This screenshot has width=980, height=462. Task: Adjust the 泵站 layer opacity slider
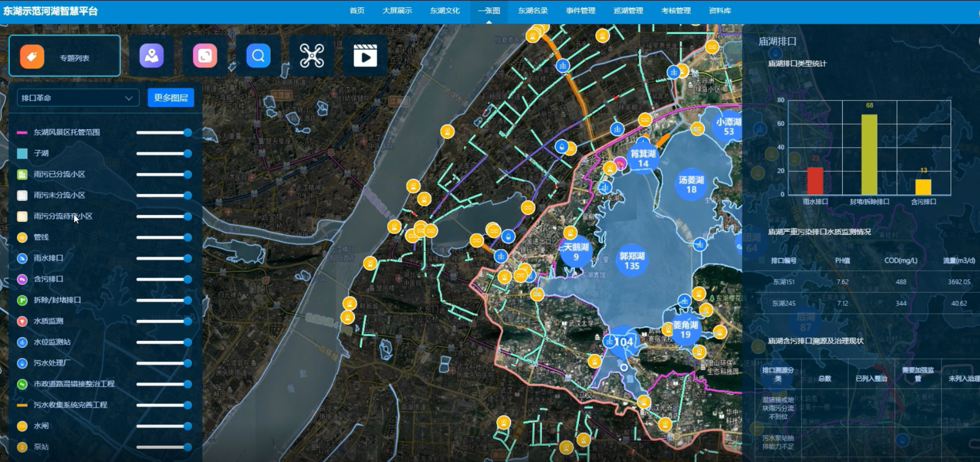[164, 447]
